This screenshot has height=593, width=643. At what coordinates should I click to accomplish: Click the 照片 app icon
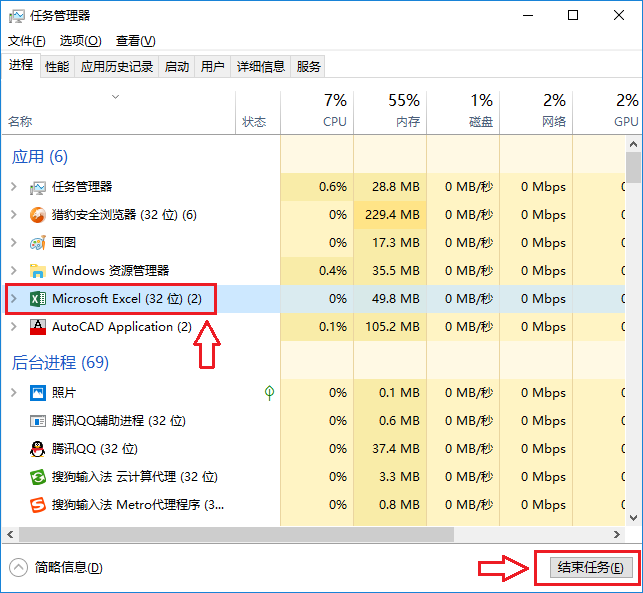[x=38, y=393]
